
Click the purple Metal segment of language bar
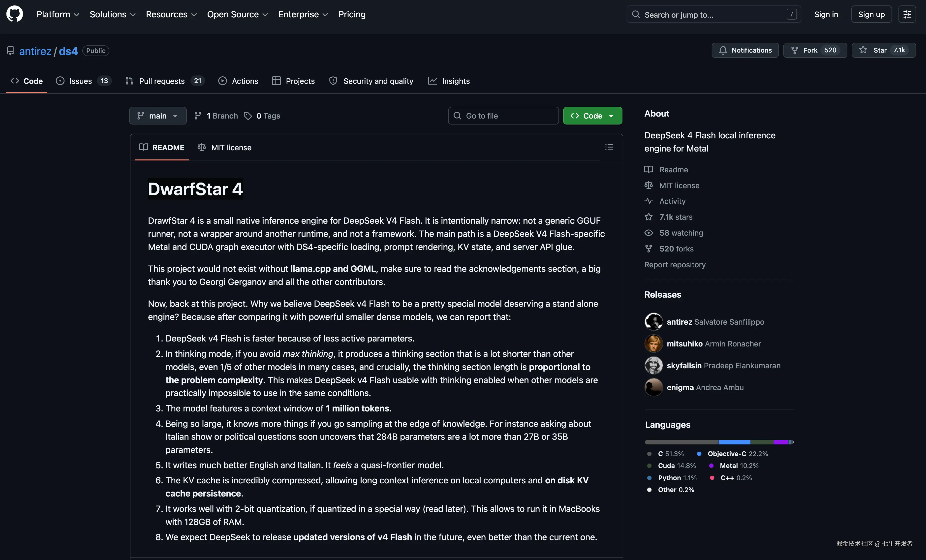[781, 442]
